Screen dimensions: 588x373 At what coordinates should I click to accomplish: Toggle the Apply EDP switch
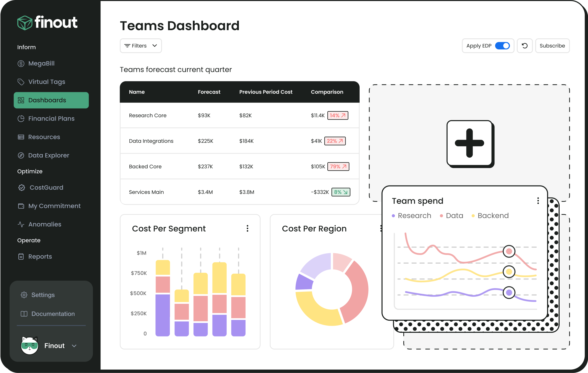503,46
